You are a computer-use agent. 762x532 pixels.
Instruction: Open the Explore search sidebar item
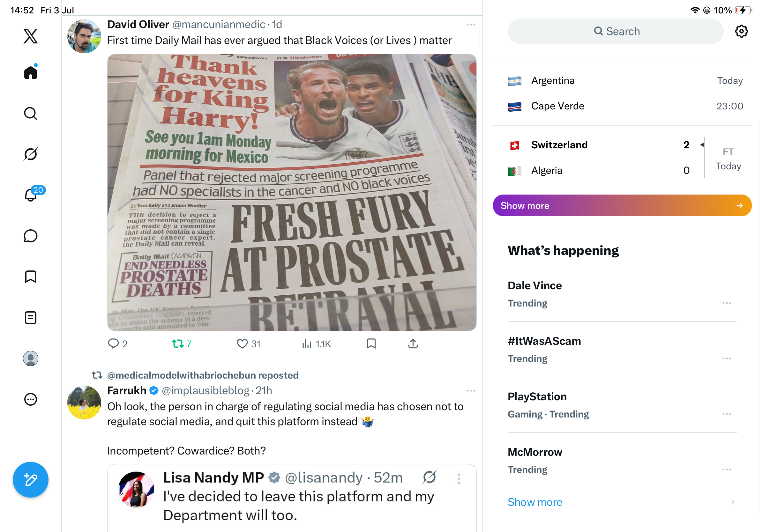pos(31,113)
